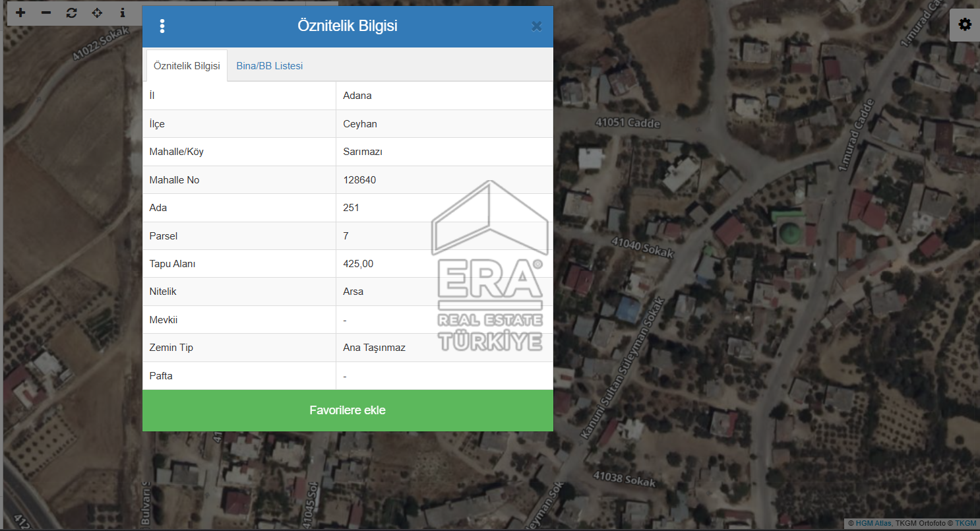980x531 pixels.
Task: Zoom in with the plus icon
Action: pyautogui.click(x=20, y=13)
